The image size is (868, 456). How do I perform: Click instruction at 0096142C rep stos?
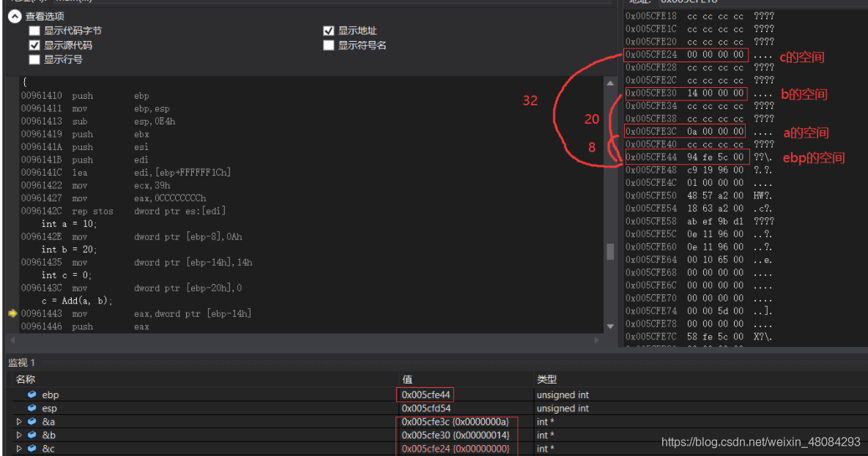124,211
